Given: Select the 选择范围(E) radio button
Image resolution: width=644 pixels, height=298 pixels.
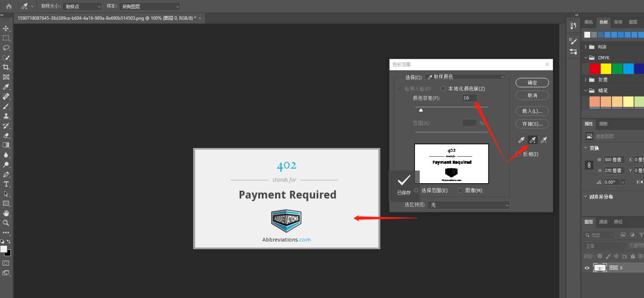Looking at the screenshot, I should (416, 190).
